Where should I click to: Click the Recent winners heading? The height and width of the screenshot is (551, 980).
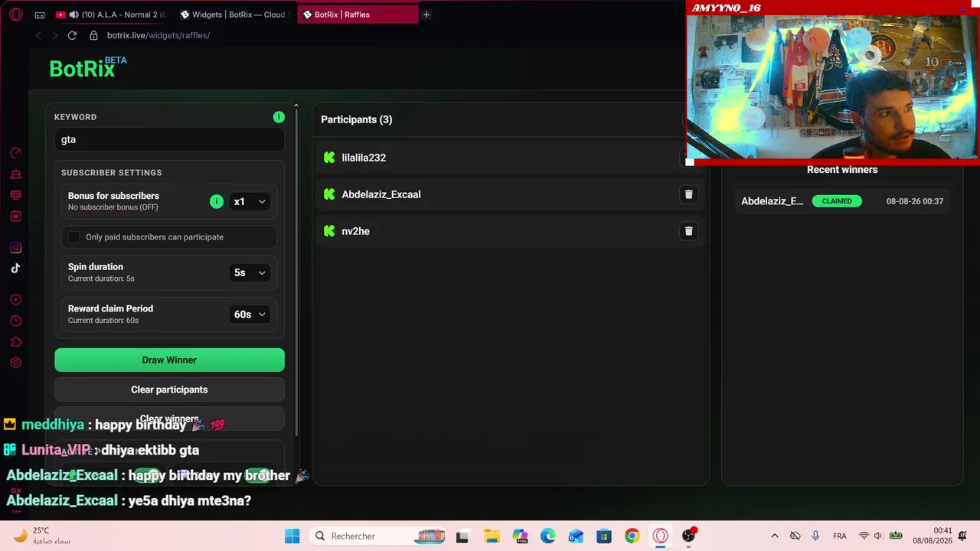click(842, 170)
